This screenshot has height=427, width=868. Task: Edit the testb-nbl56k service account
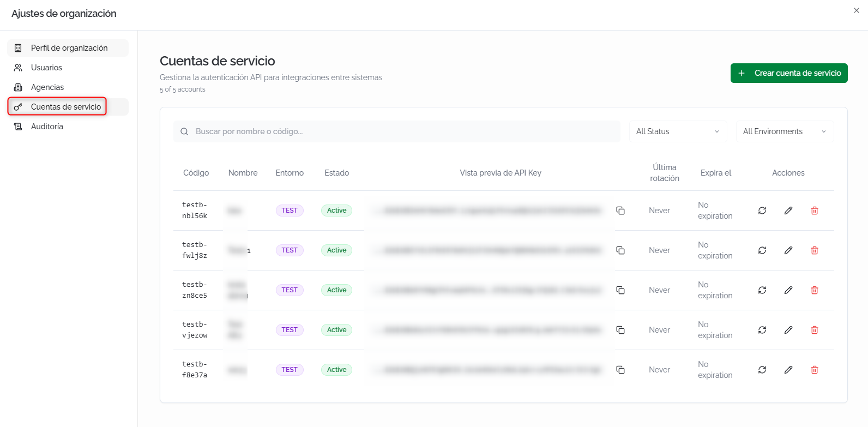click(788, 211)
